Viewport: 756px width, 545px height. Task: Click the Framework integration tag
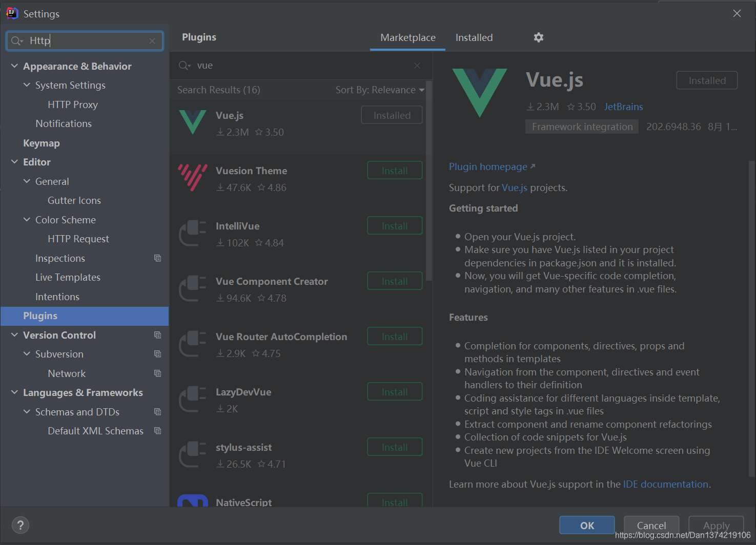[582, 127]
